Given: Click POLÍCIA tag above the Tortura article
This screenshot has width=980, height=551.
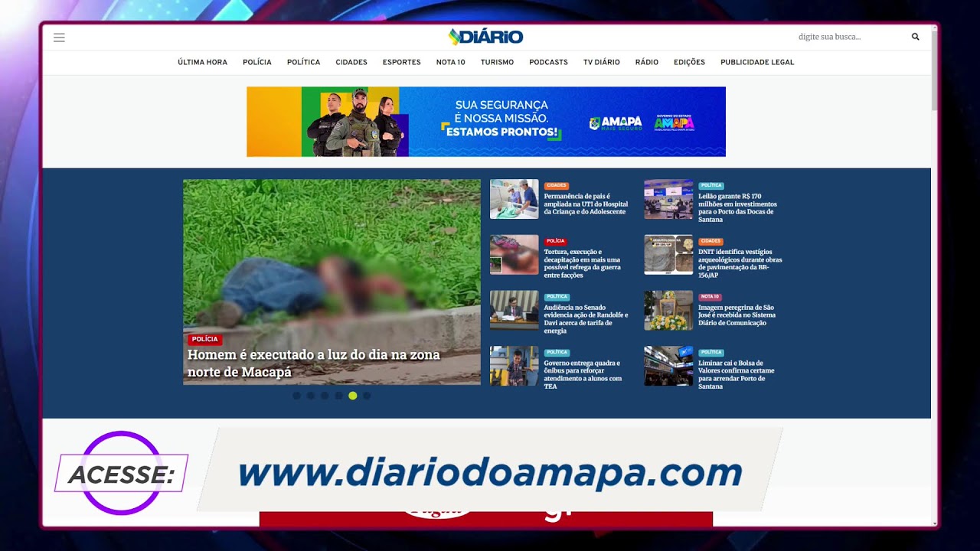Looking at the screenshot, I should 556,241.
